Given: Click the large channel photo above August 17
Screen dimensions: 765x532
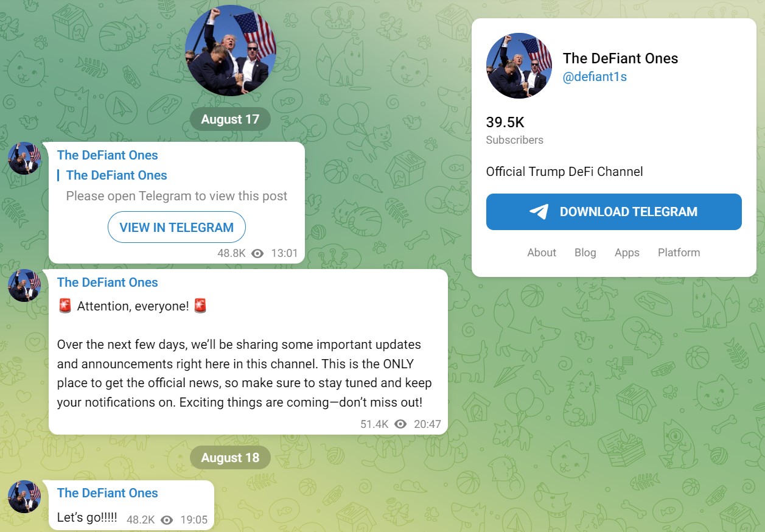Looking at the screenshot, I should (x=231, y=51).
